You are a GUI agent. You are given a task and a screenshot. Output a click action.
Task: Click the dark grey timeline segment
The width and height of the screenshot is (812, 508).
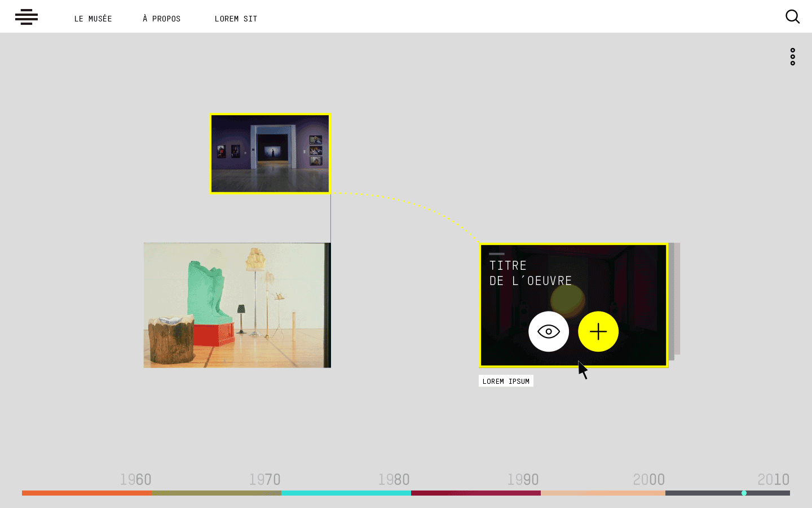click(727, 493)
